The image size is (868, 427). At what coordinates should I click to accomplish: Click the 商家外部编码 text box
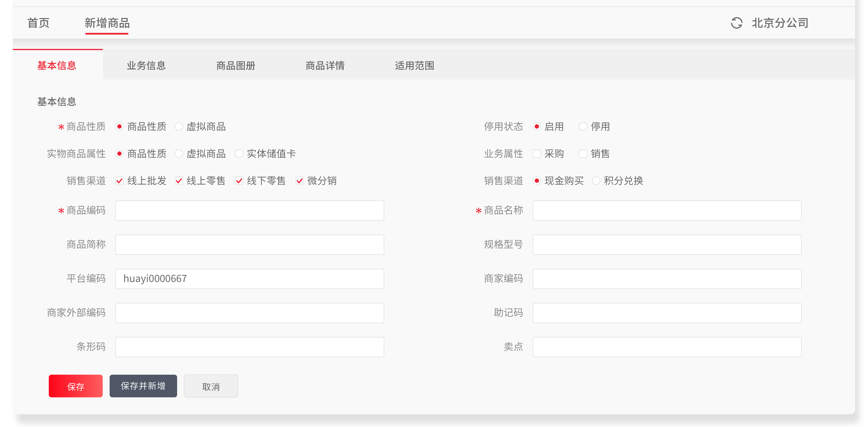tap(250, 313)
